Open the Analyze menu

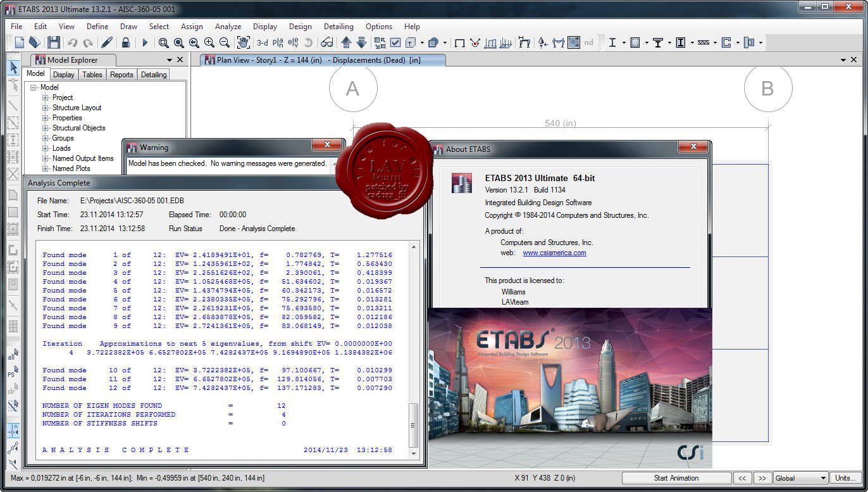[x=228, y=27]
